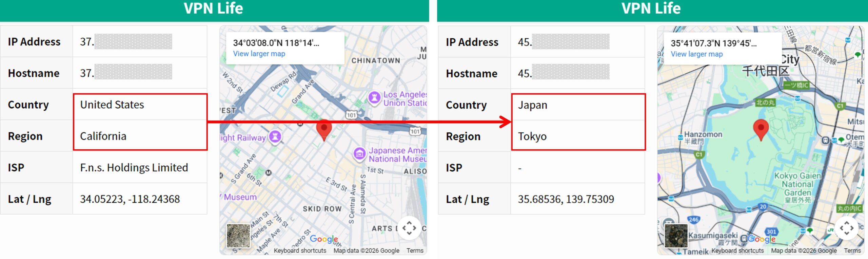Toggle fullscreen on the Los Angeles map
This screenshot has height=259, width=868.
(409, 228)
